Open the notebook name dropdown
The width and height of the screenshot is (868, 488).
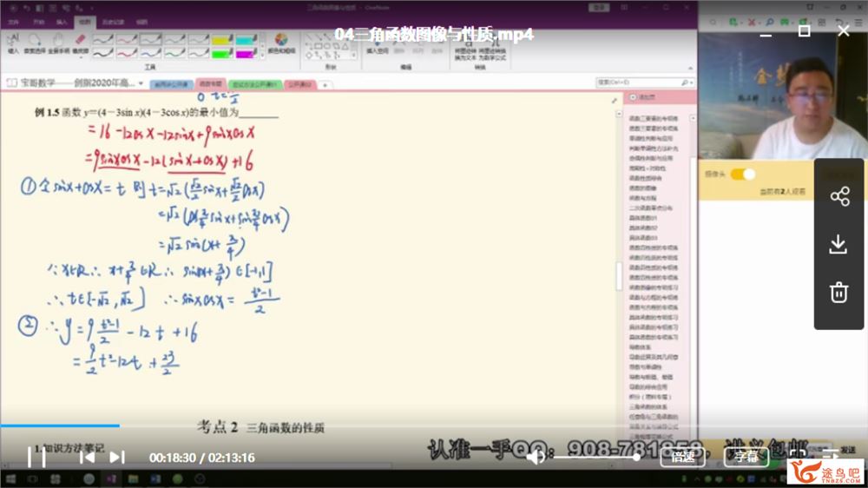(141, 83)
